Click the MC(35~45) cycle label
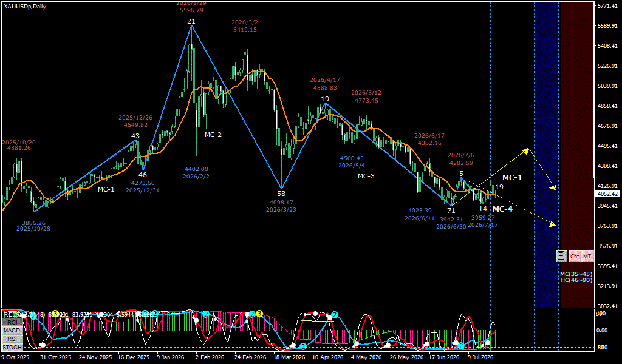The height and width of the screenshot is (364, 622). tap(576, 274)
